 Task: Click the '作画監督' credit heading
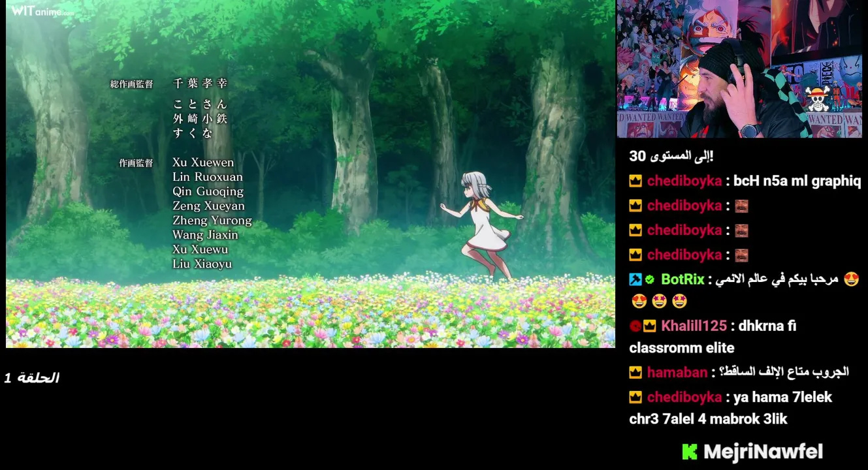(x=136, y=163)
